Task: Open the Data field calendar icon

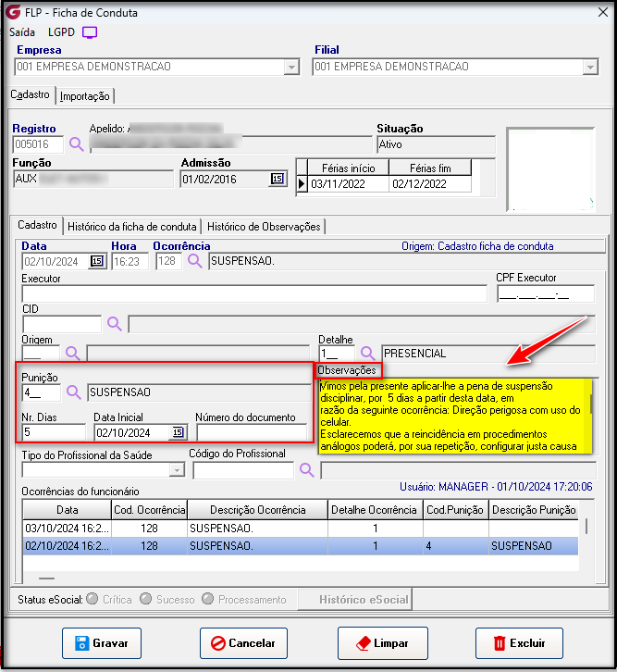Action: 97,261
